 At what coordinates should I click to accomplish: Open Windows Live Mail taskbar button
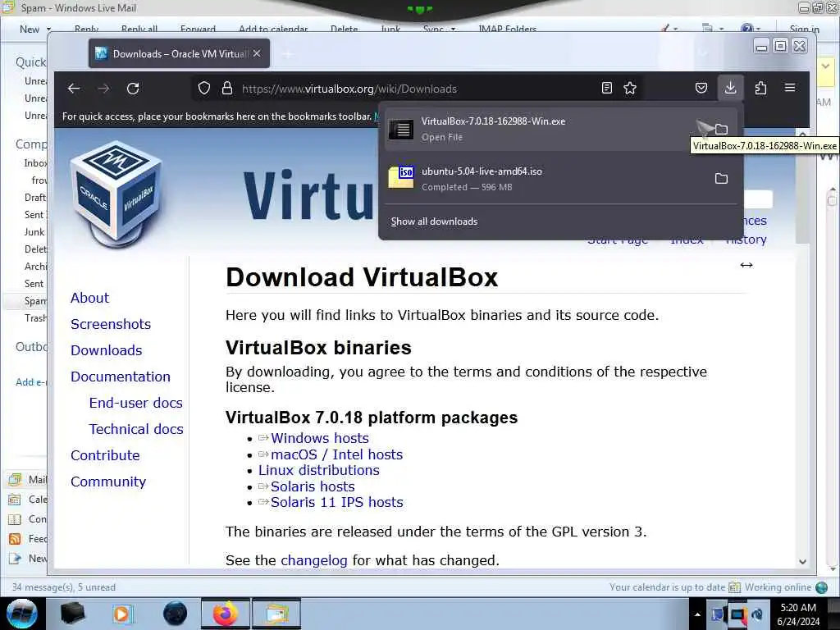tap(276, 614)
